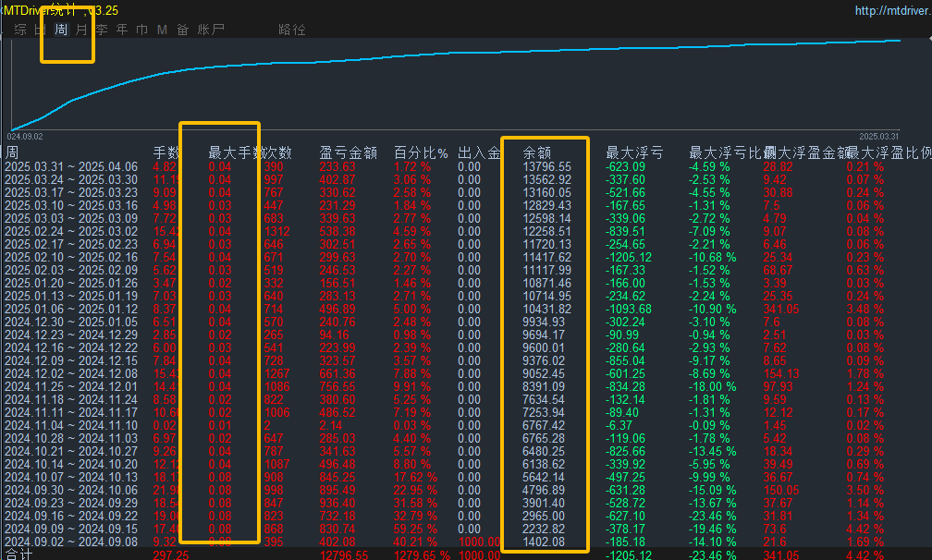Click trade count 1312
This screenshot has width=932, height=560.
[277, 232]
